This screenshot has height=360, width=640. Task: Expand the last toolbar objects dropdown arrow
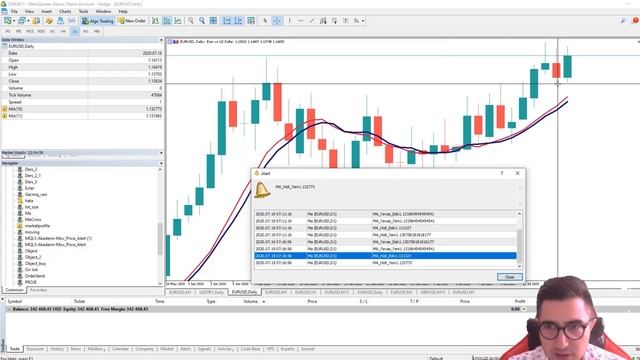coord(363,21)
